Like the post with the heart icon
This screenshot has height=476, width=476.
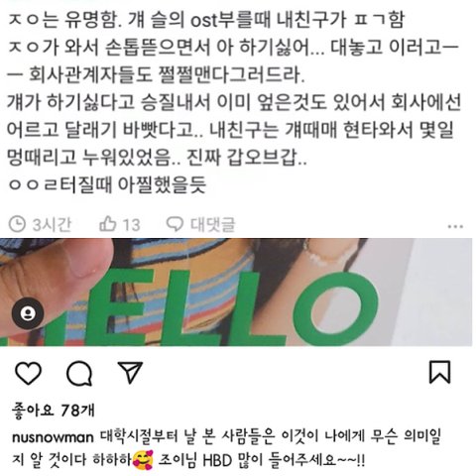(29, 373)
